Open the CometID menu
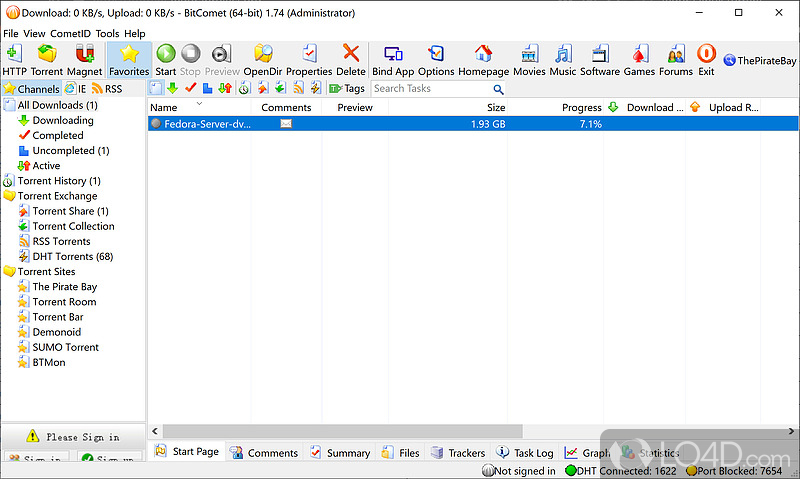Screen dimensions: 800x479 70,33
